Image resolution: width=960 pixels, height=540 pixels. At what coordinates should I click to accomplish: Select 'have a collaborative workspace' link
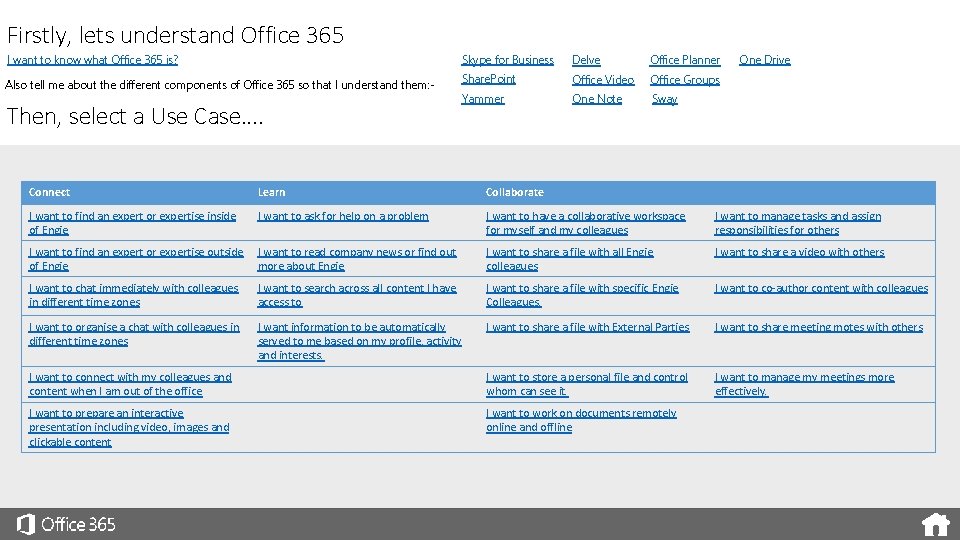tap(585, 223)
